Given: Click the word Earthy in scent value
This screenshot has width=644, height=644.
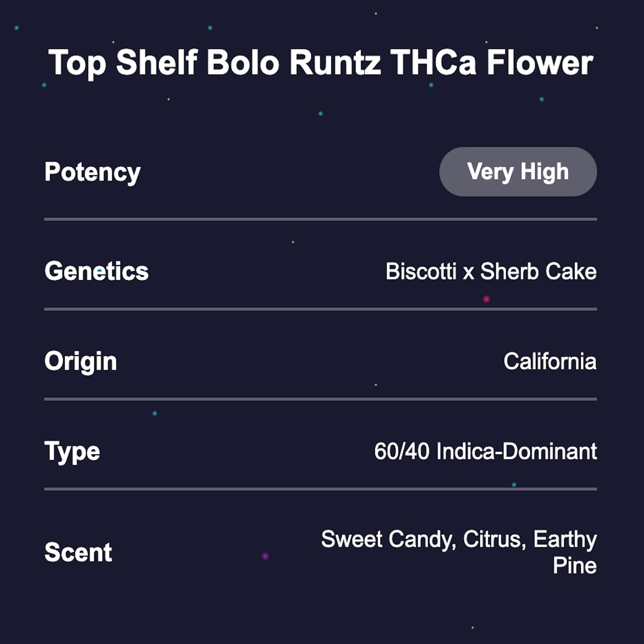Looking at the screenshot, I should [565, 539].
